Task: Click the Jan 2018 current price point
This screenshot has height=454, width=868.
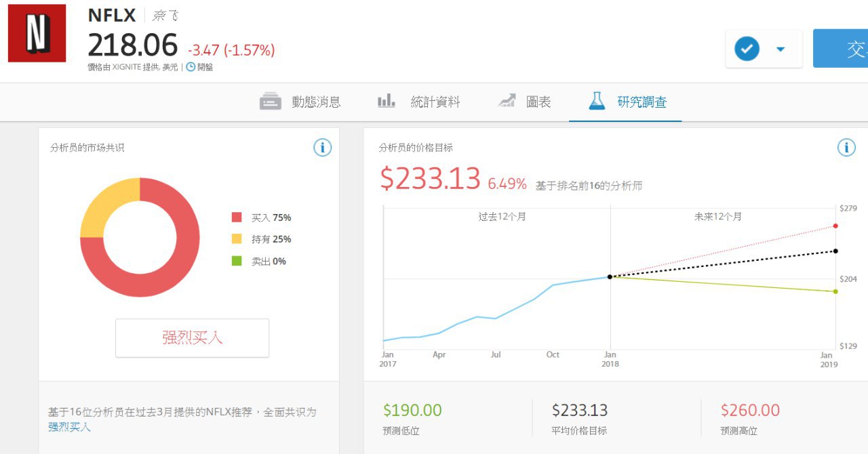Action: tap(610, 276)
